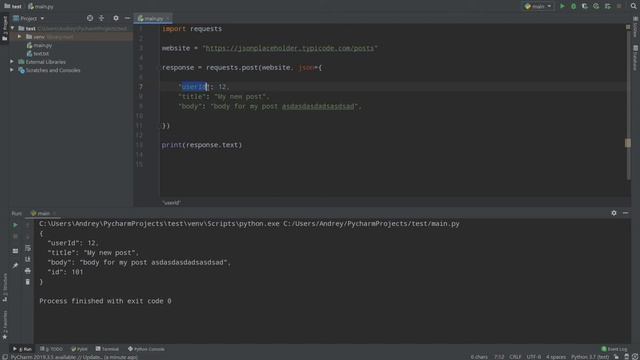
Task: Change the CRLF line separator
Action: point(515,357)
